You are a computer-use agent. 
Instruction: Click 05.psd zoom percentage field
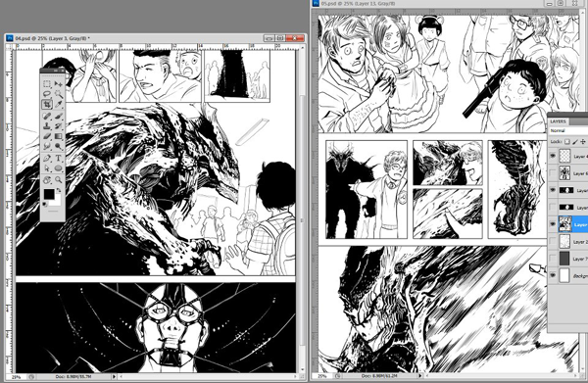322,375
